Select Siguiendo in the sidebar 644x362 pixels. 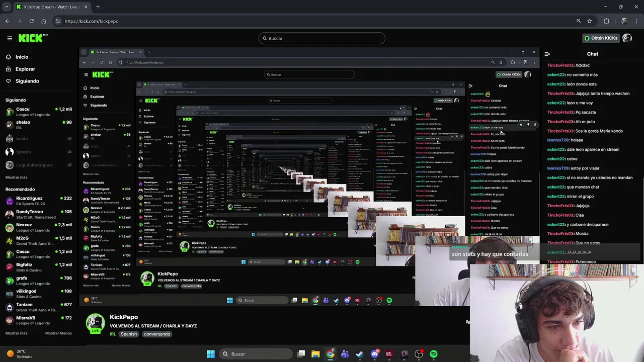(27, 81)
